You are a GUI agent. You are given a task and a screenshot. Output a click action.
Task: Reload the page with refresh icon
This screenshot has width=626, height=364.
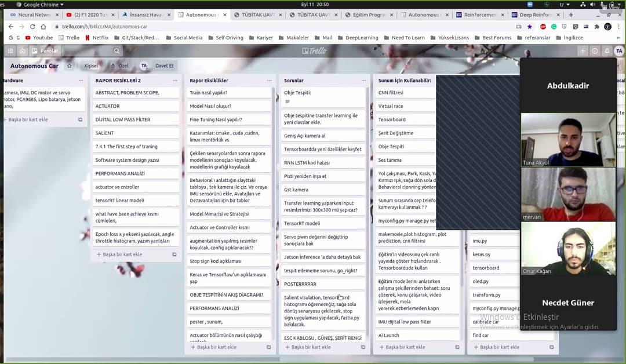32,26
